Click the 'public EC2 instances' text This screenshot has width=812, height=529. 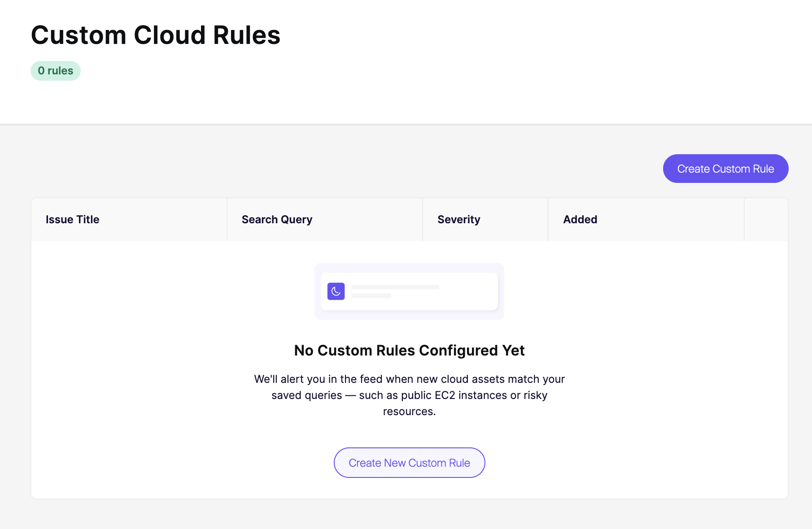[454, 395]
